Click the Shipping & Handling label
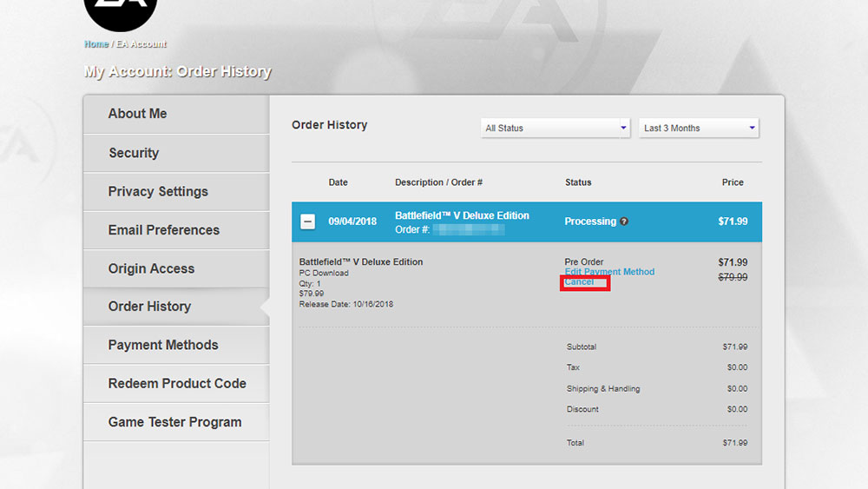The width and height of the screenshot is (868, 489). tap(603, 389)
